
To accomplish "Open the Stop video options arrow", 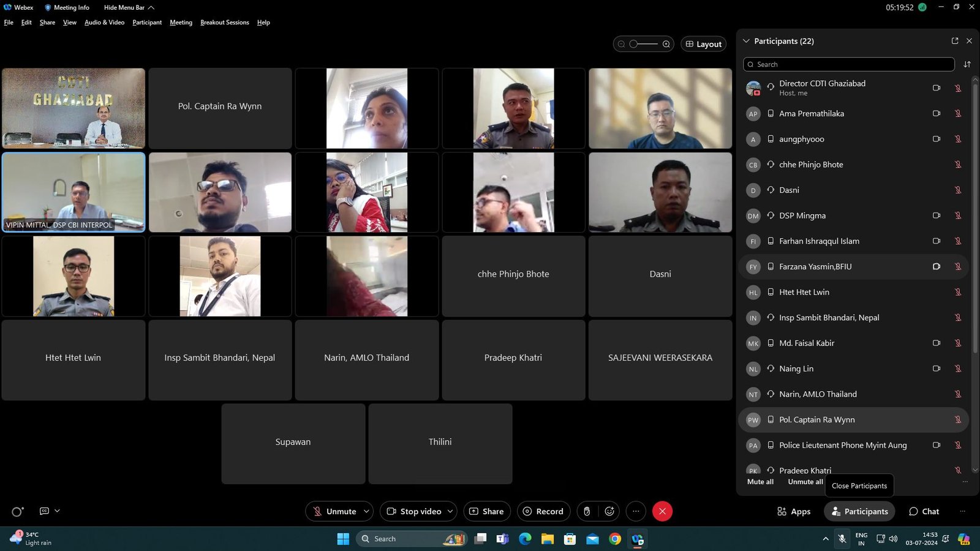I will [x=450, y=511].
